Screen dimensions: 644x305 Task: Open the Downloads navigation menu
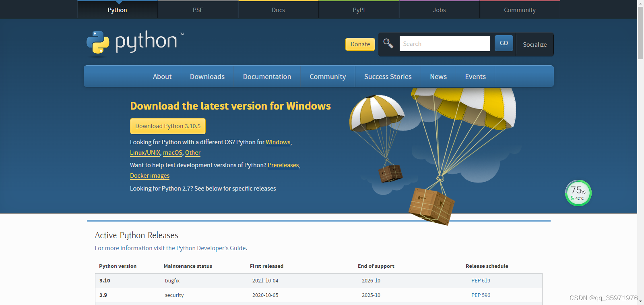[x=207, y=77]
